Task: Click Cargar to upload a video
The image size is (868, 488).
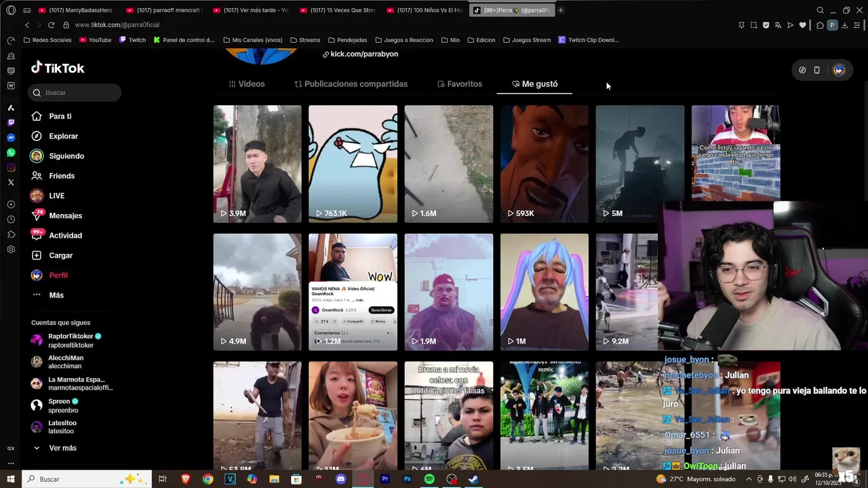Action: pos(52,256)
